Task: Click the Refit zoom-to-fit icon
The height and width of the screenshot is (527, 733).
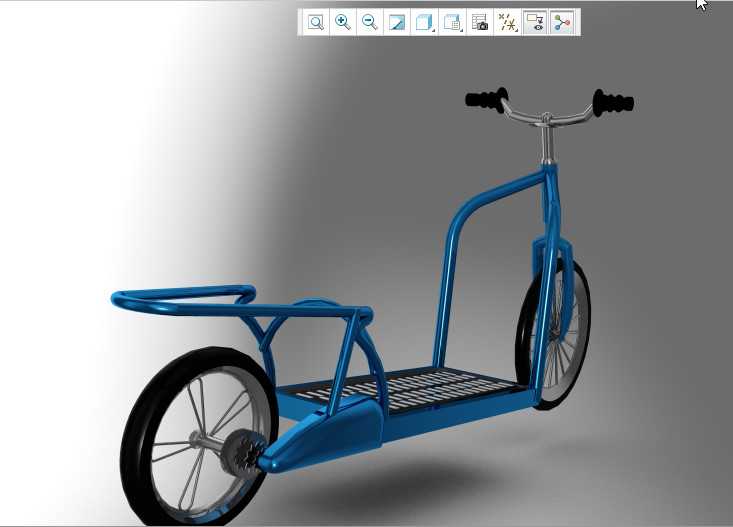Action: tap(316, 22)
